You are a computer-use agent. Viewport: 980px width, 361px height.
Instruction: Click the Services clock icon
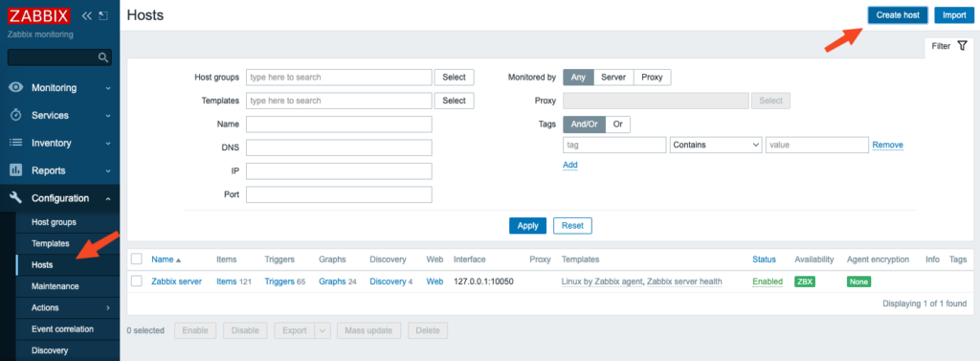coord(16,115)
